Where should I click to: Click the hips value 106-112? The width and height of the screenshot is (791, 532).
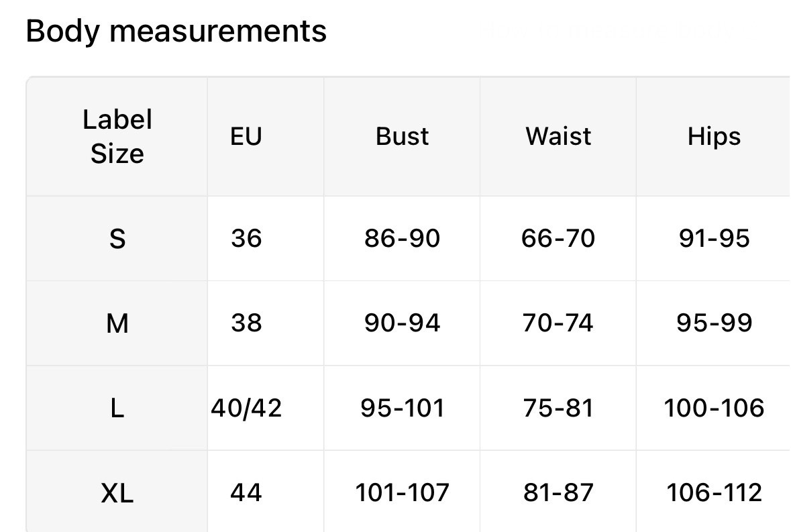tap(714, 492)
